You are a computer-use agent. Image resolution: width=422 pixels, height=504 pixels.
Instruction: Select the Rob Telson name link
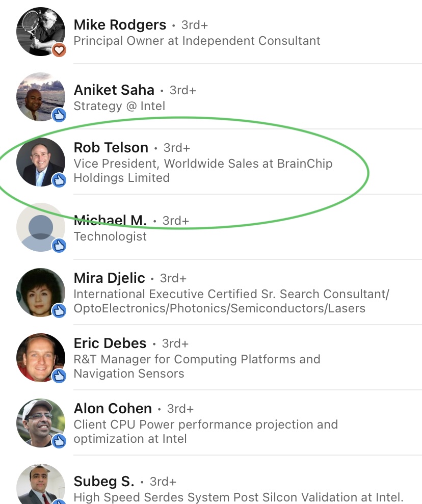tap(111, 148)
